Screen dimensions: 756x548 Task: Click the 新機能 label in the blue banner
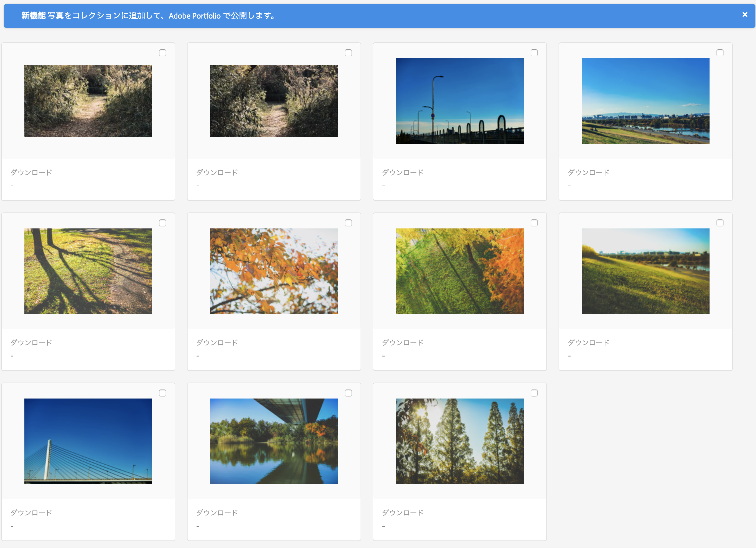(33, 15)
